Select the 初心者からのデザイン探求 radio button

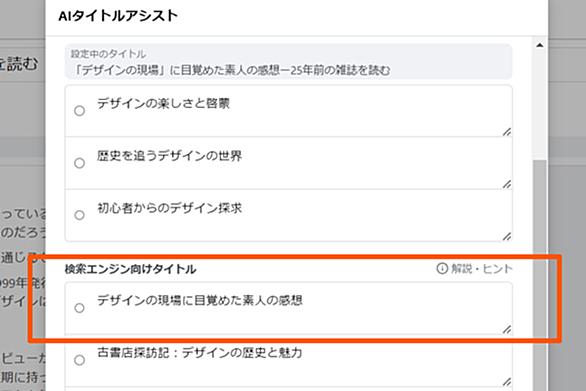coord(79,215)
